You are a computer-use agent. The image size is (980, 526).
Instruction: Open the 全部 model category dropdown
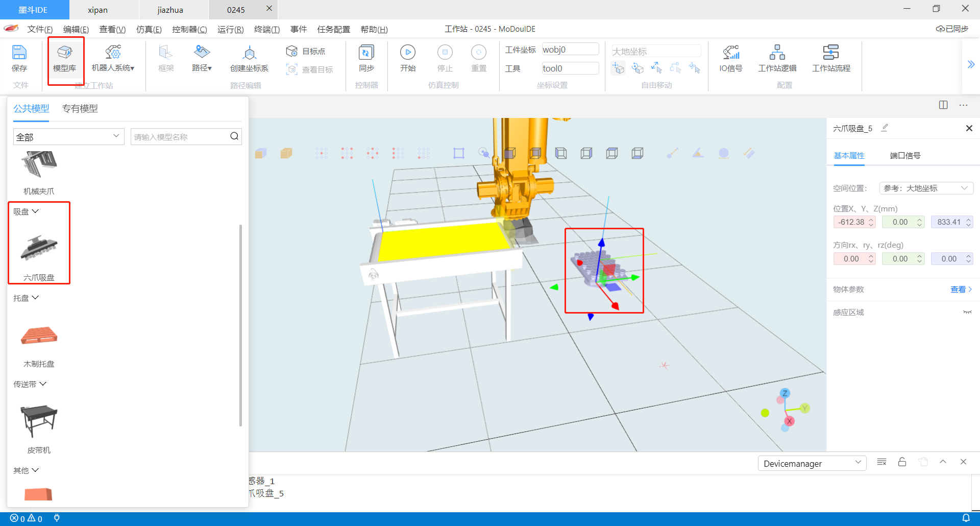pos(68,137)
